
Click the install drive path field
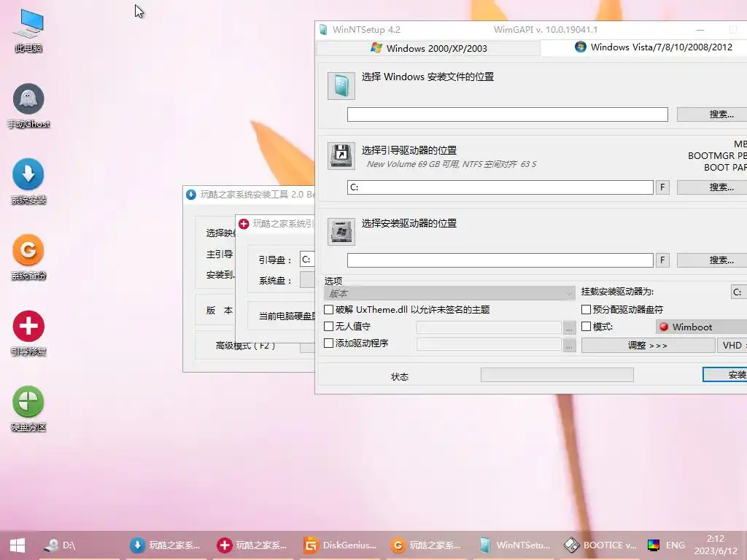[500, 260]
